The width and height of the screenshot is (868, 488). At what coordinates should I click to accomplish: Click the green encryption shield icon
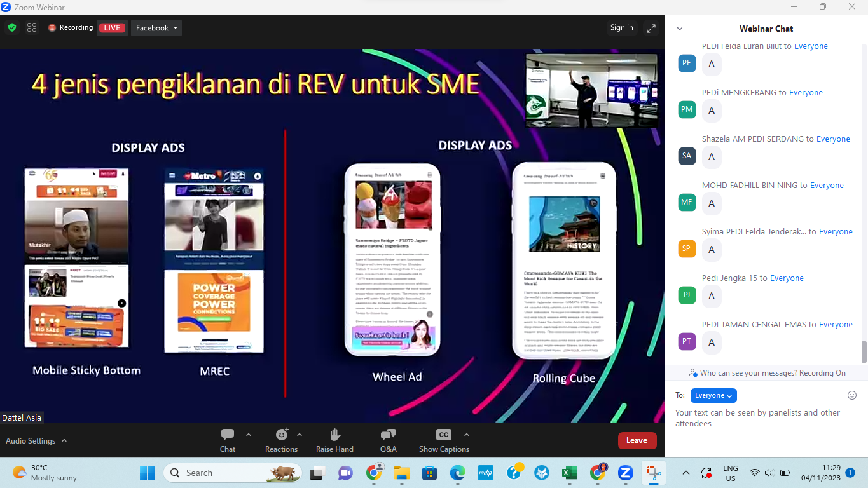12,27
